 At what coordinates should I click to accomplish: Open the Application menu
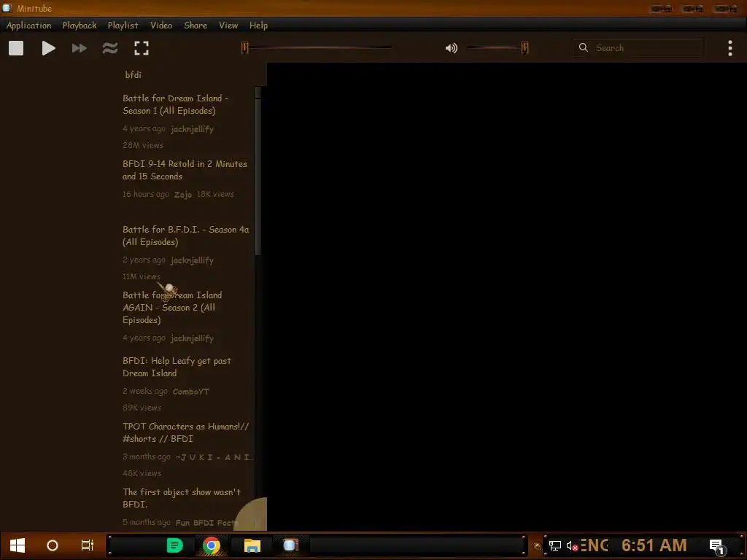tap(28, 26)
